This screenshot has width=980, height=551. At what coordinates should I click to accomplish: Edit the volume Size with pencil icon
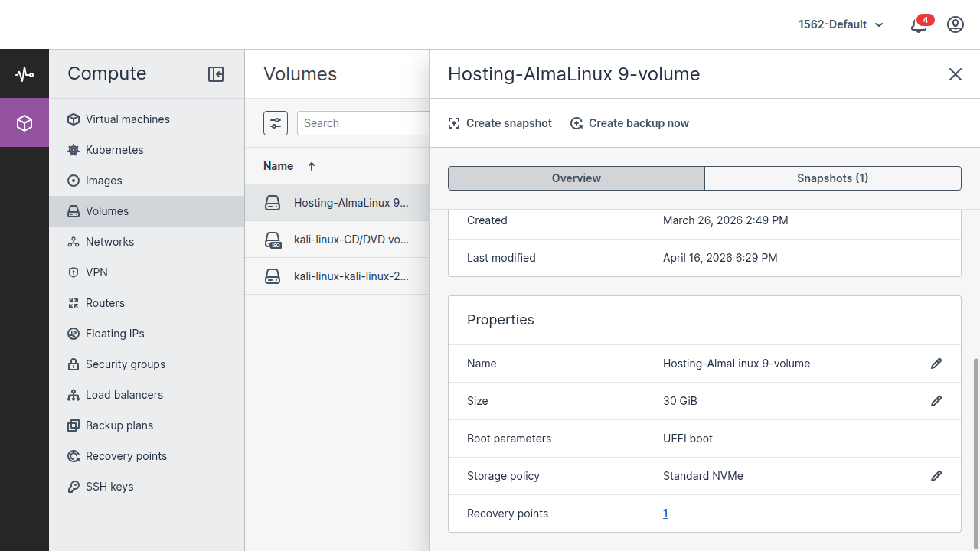coord(936,401)
